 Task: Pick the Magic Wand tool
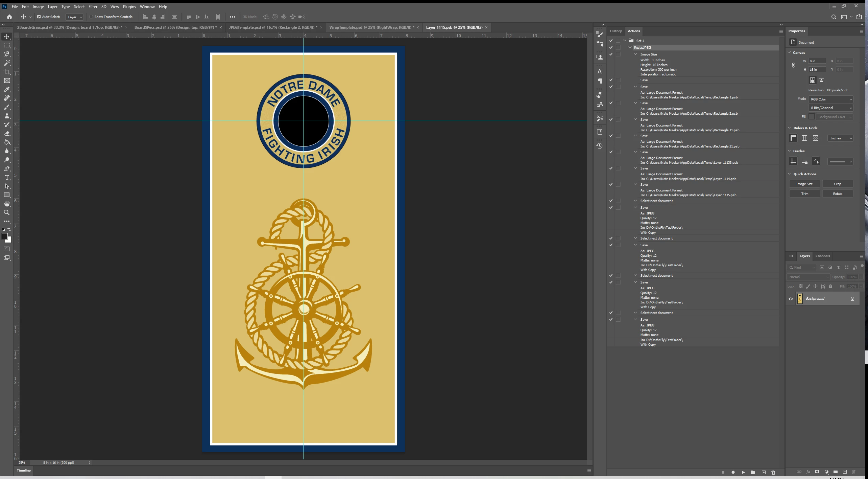pos(7,63)
